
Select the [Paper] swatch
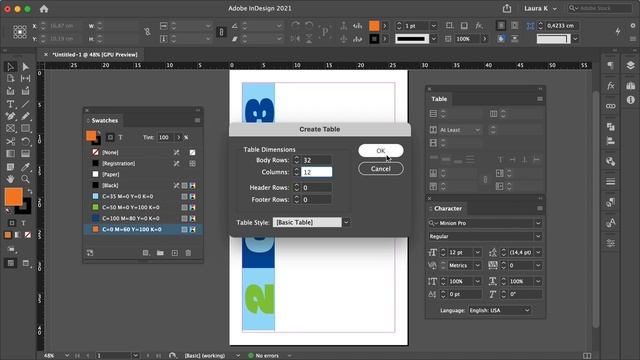pyautogui.click(x=143, y=174)
